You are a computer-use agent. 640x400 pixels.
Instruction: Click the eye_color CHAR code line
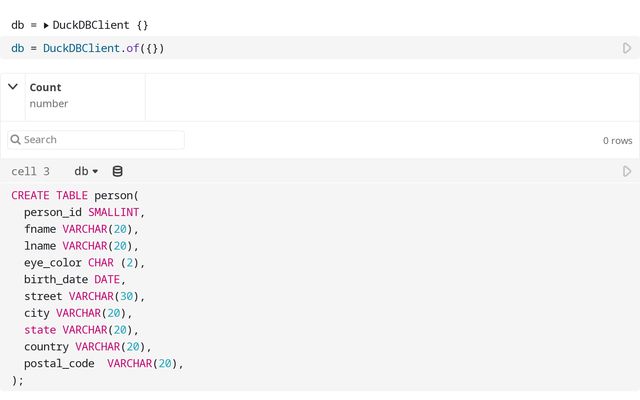pyautogui.click(x=84, y=262)
